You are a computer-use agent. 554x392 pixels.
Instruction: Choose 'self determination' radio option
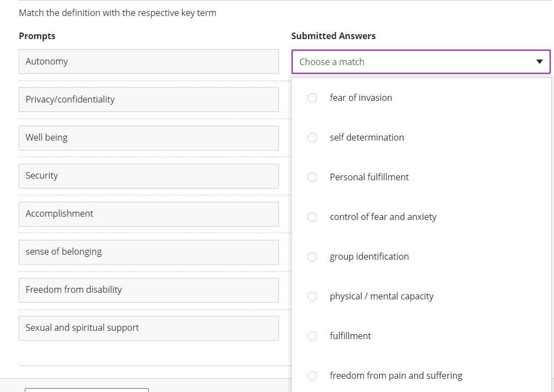[312, 137]
